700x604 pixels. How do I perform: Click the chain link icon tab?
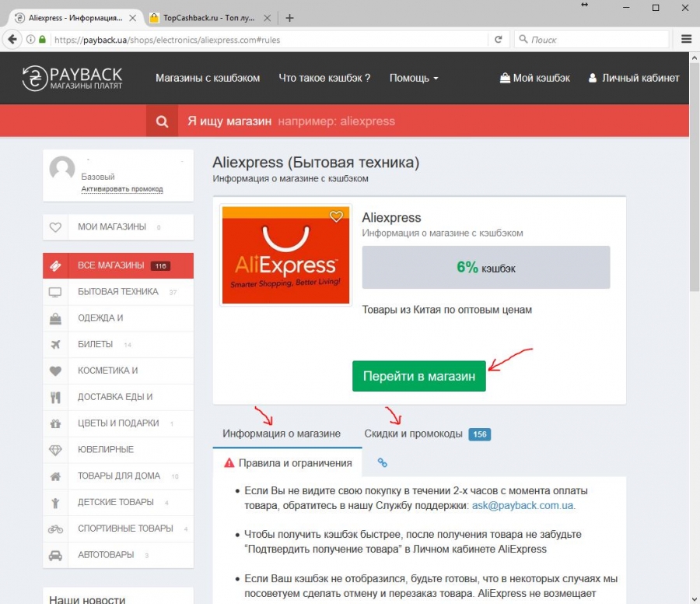click(382, 463)
